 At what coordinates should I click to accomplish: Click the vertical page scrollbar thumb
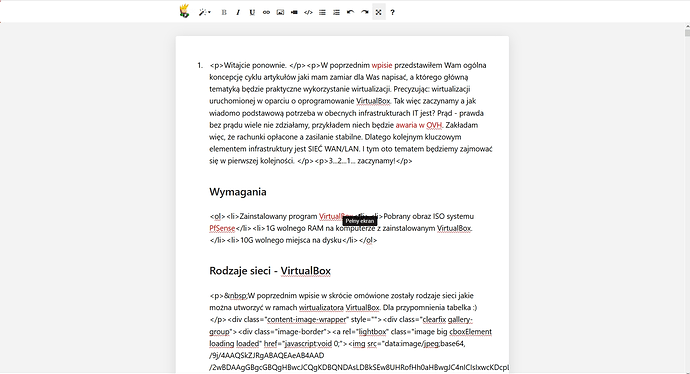coord(687,32)
